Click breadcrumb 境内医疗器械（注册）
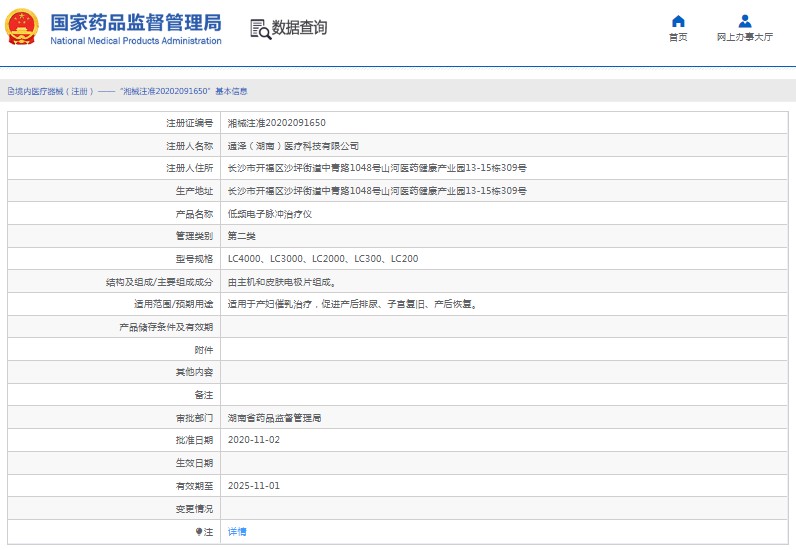Viewport: 796px width, 550px height. coord(54,91)
